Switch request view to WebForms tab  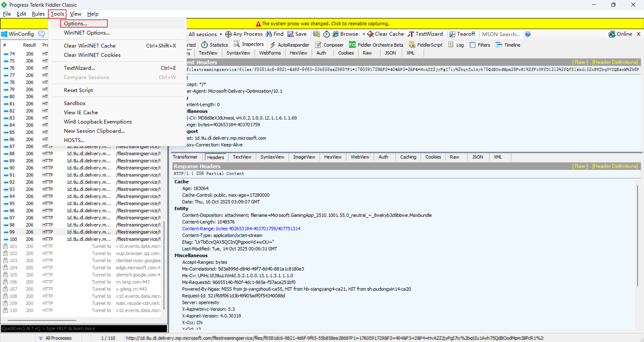coord(270,53)
